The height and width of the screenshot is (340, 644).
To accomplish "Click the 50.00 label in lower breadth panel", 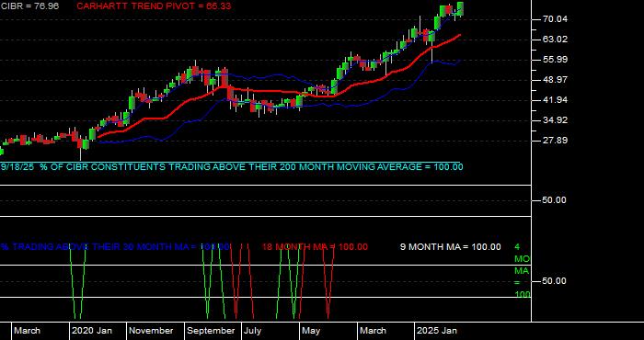I will coord(555,281).
